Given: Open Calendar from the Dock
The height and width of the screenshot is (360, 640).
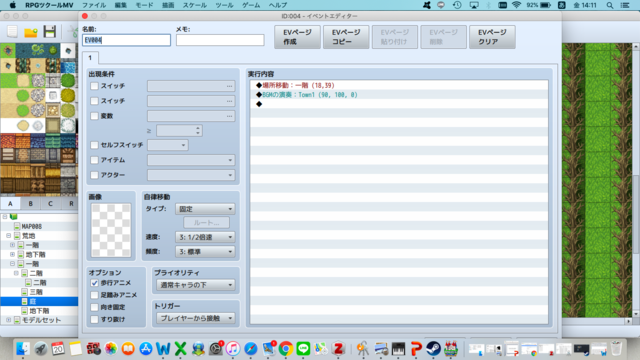Looking at the screenshot, I should [58, 349].
